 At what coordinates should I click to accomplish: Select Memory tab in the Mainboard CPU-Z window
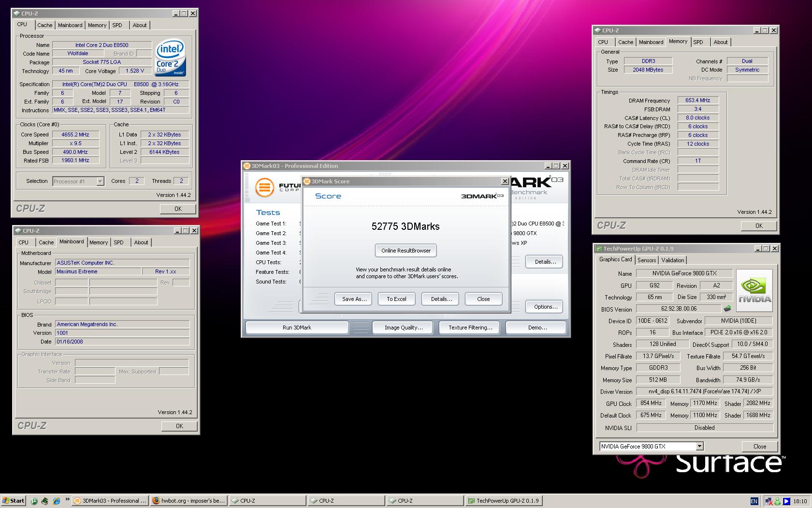point(99,242)
